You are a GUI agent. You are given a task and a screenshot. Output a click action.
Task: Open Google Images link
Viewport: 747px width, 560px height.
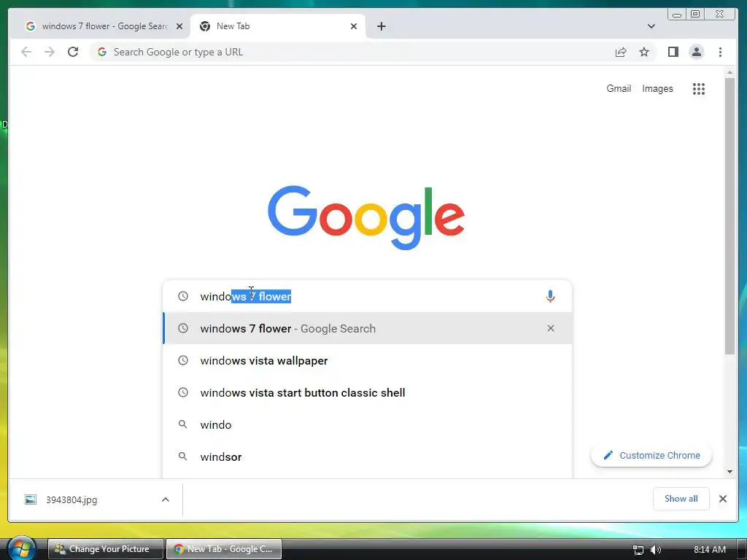coord(657,88)
